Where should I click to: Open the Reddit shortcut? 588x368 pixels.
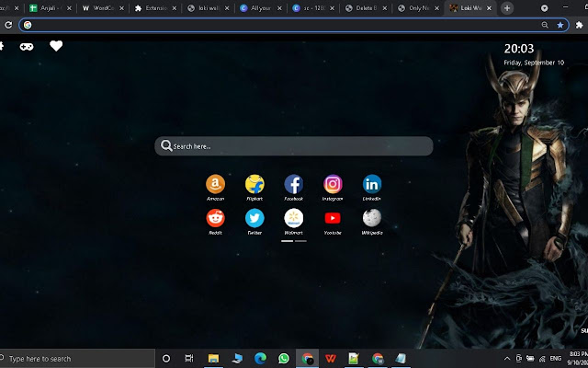click(x=215, y=218)
